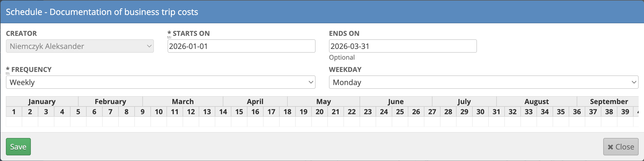This screenshot has height=161, width=644.
Task: Click the dialog title bar text
Action: (102, 12)
